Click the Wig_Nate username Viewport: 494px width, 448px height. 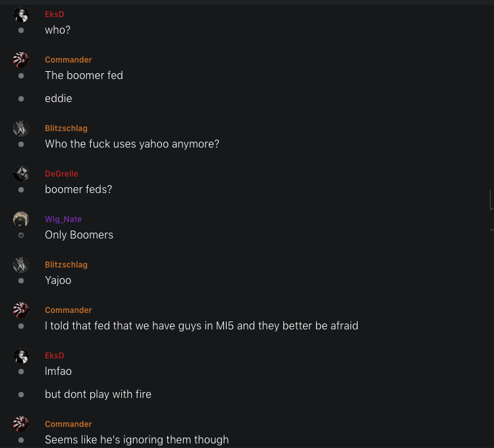pos(63,219)
